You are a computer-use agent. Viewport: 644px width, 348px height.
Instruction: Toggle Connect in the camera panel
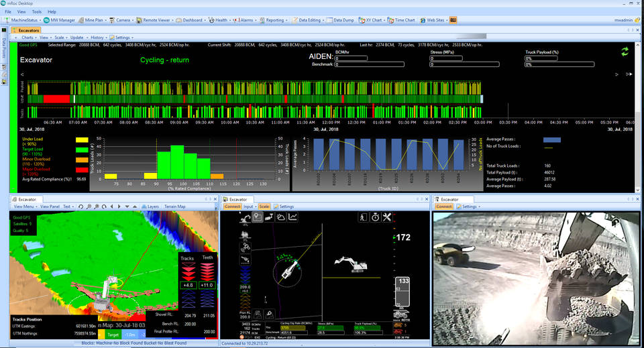point(444,207)
